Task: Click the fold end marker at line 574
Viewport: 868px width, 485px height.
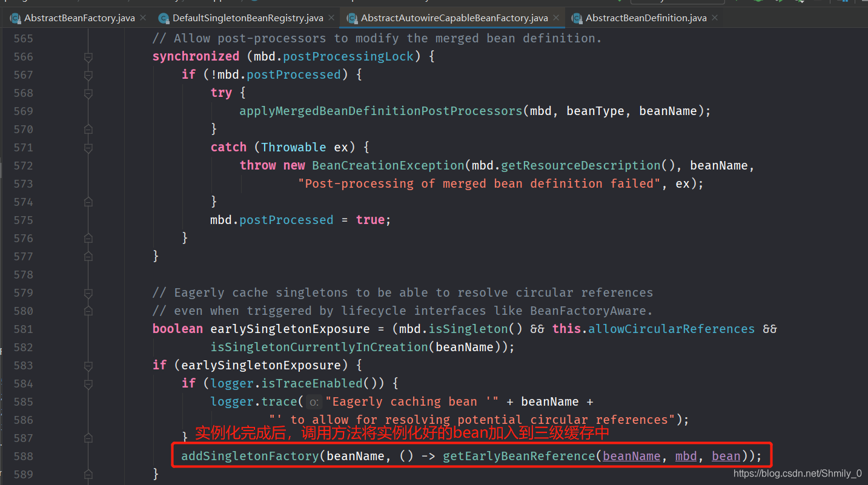Action: (88, 202)
